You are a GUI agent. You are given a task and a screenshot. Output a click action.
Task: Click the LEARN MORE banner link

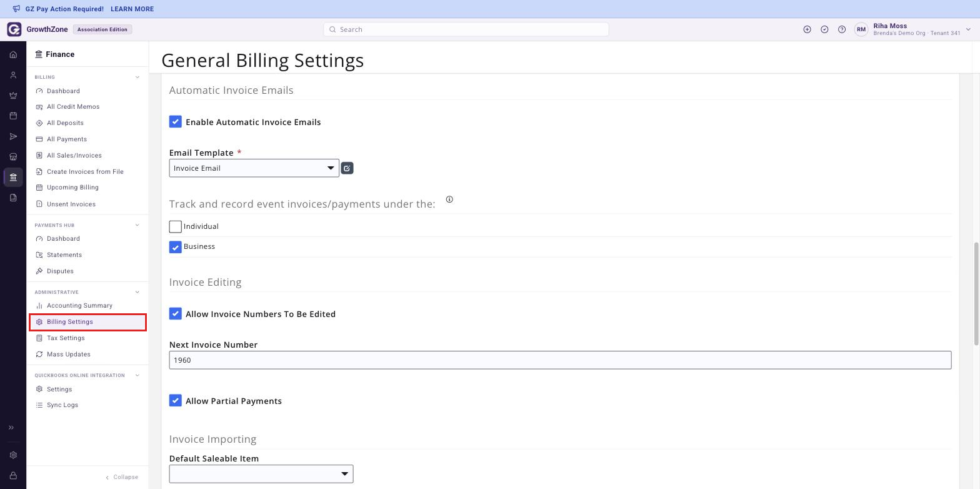pyautogui.click(x=132, y=9)
